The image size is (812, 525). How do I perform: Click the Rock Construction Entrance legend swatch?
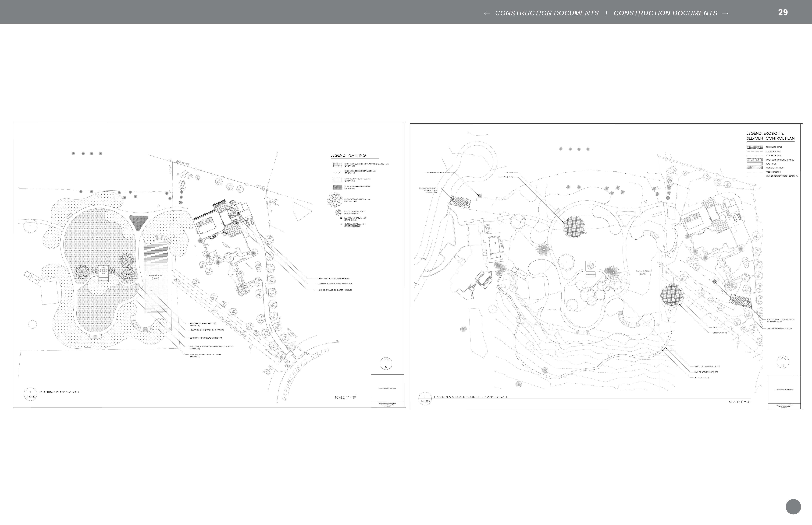pos(755,160)
